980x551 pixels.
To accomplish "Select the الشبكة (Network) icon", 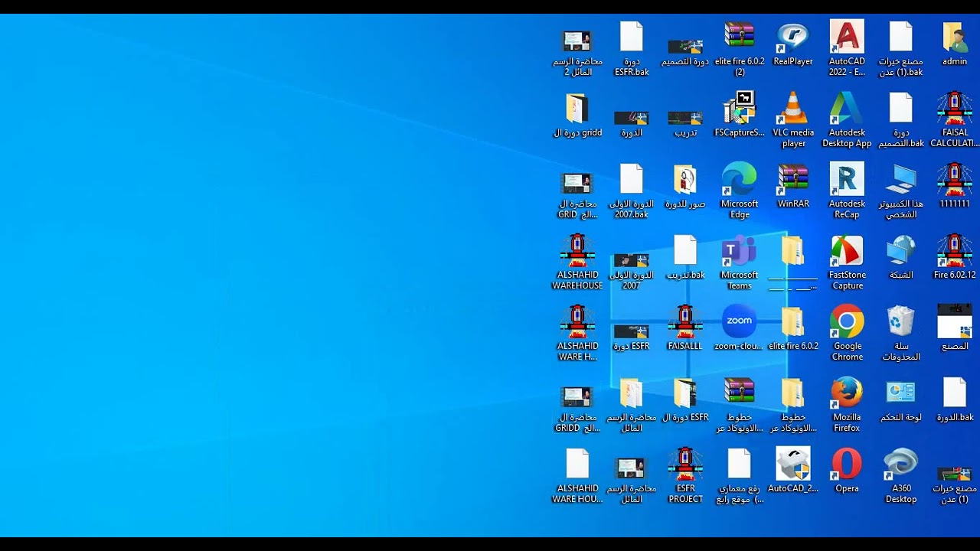I will [x=901, y=257].
